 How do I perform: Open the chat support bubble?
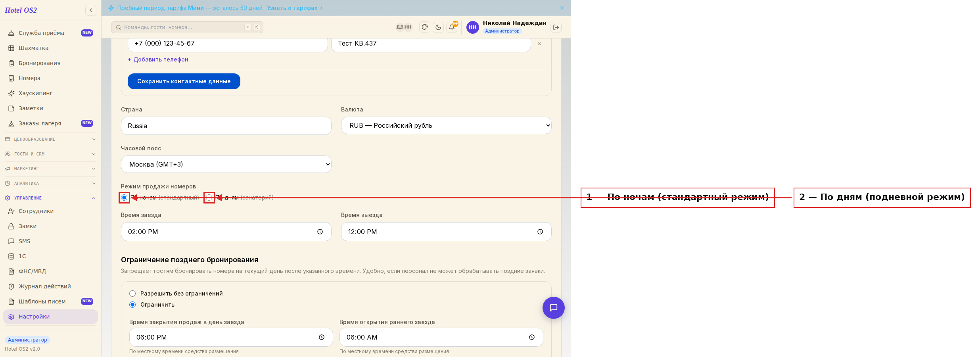(x=554, y=308)
